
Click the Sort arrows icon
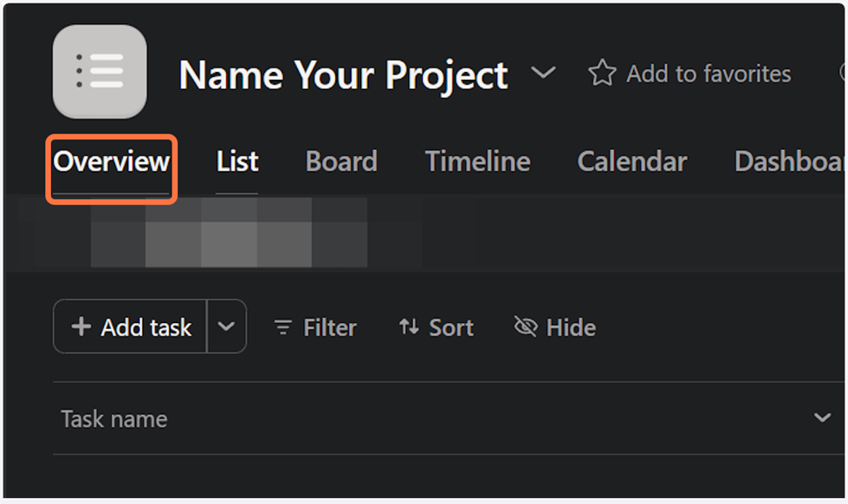409,327
